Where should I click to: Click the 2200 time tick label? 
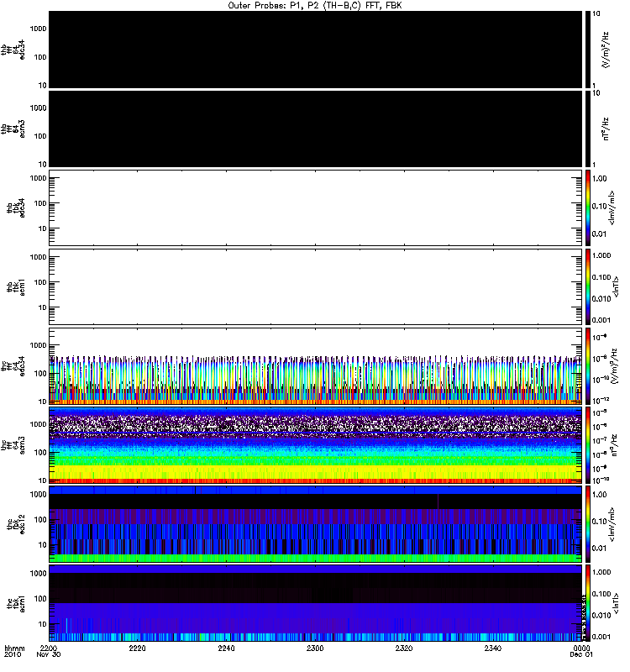coord(49,648)
